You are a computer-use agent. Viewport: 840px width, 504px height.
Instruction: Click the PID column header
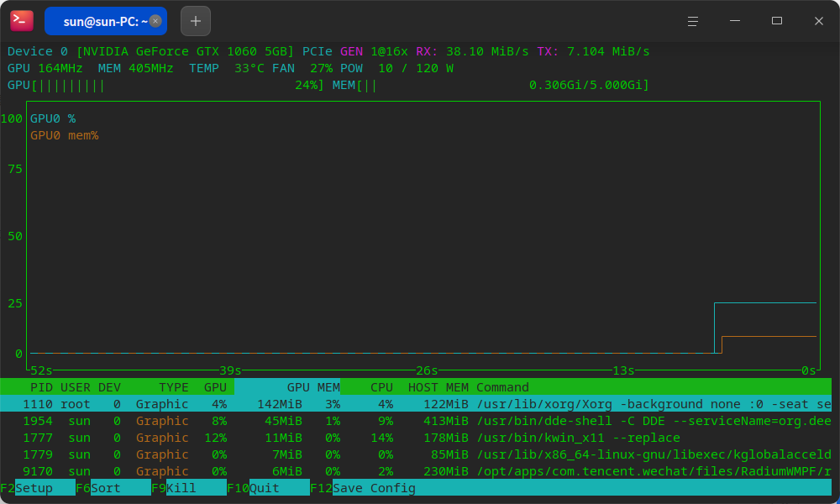pyautogui.click(x=41, y=387)
